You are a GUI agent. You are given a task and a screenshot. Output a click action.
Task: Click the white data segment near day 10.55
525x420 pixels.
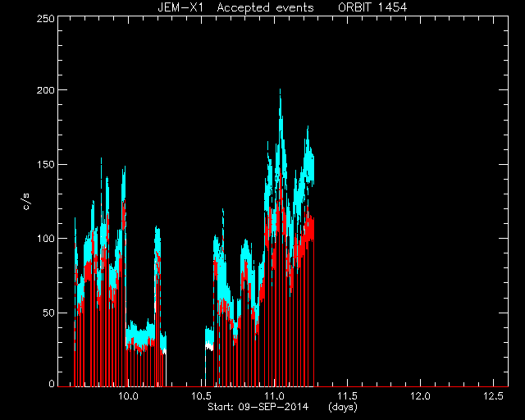point(209,345)
